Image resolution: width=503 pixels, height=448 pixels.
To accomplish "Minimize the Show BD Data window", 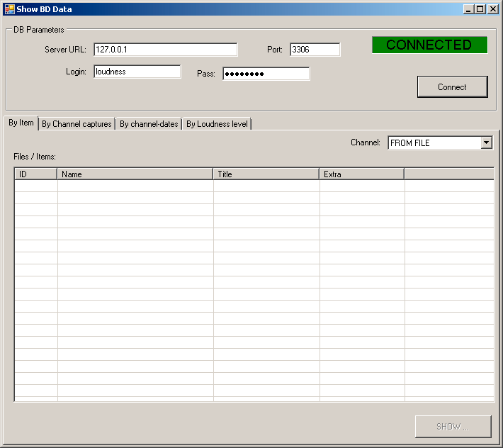I will coord(468,9).
